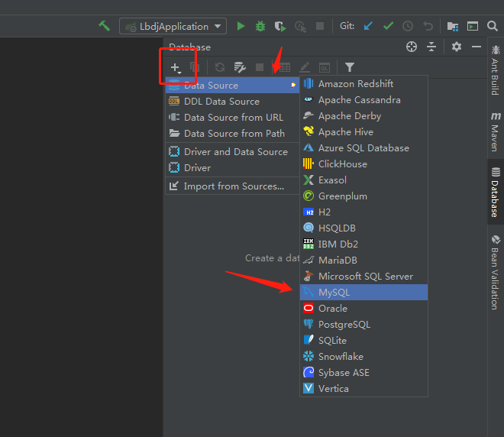Select Azure SQL Database
Image resolution: width=504 pixels, height=437 pixels.
pyautogui.click(x=363, y=148)
